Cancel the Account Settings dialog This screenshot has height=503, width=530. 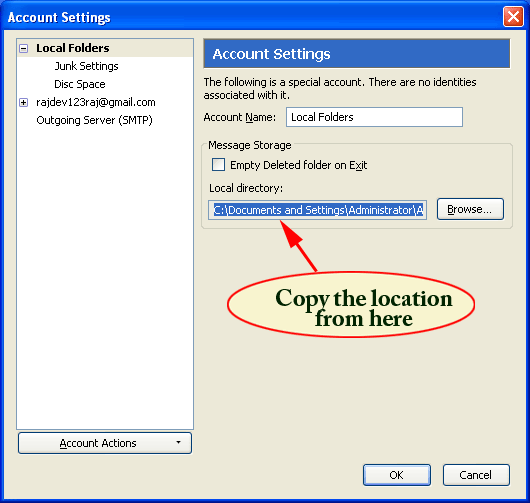476,475
